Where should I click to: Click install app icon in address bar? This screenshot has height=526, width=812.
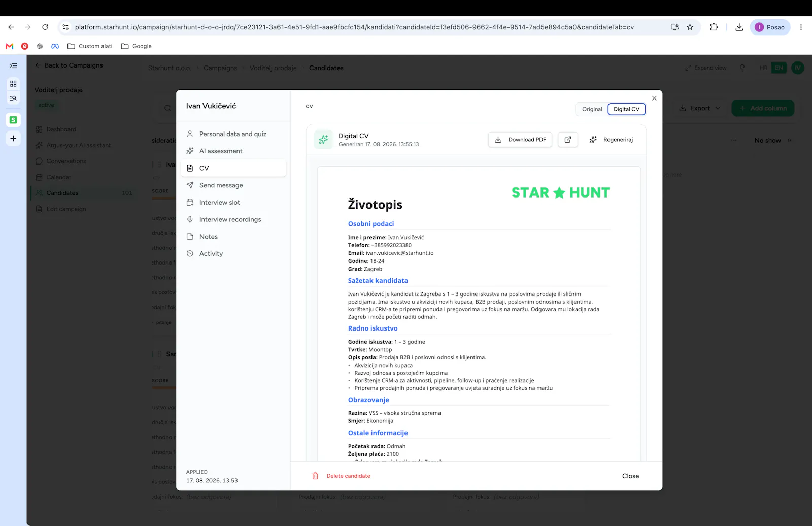pos(674,27)
